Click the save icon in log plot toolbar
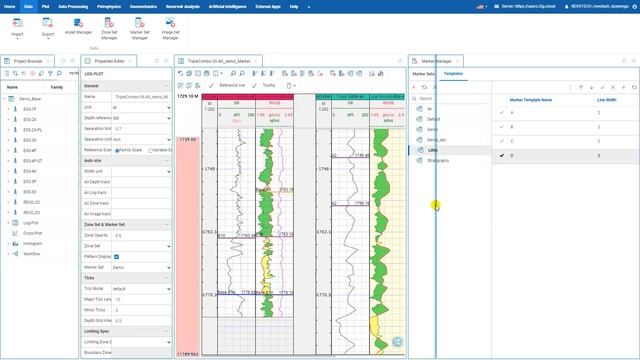Viewport: 640px width, 360px height. (207, 73)
